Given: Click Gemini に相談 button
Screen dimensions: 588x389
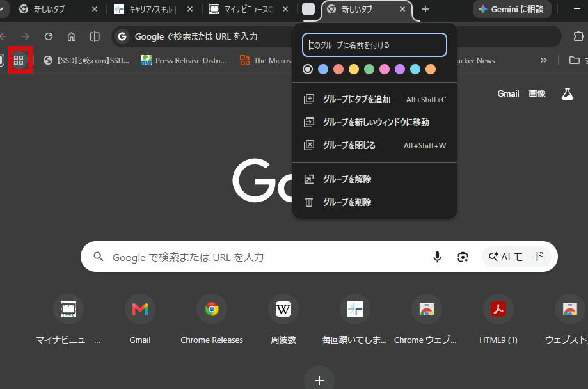Looking at the screenshot, I should pos(512,9).
